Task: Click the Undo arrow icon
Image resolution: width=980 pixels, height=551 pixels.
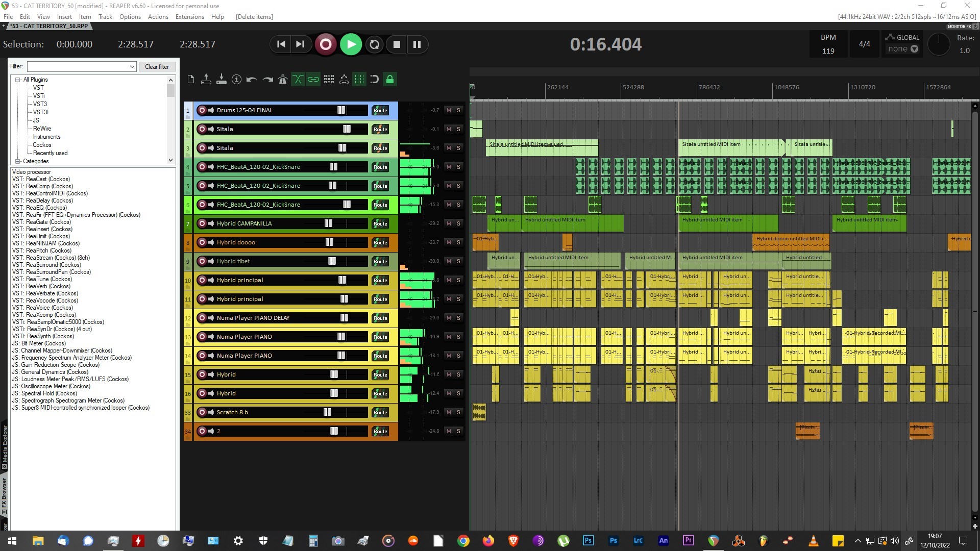Action: (252, 79)
